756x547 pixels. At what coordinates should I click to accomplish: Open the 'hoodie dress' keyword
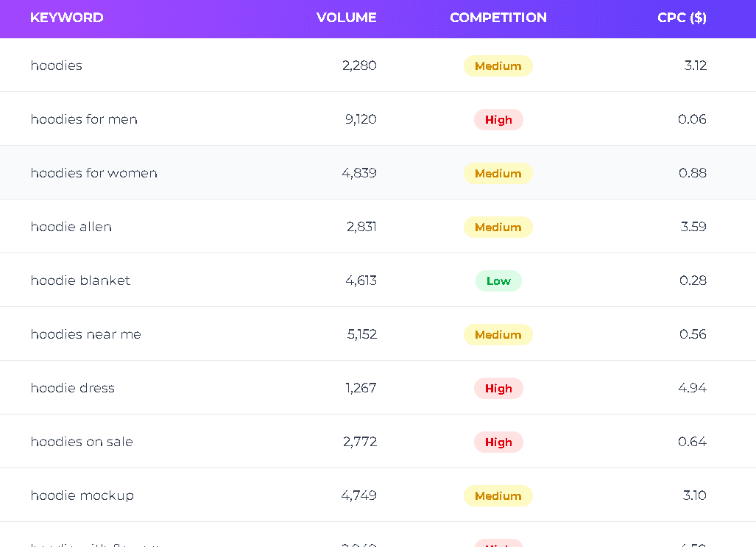73,388
